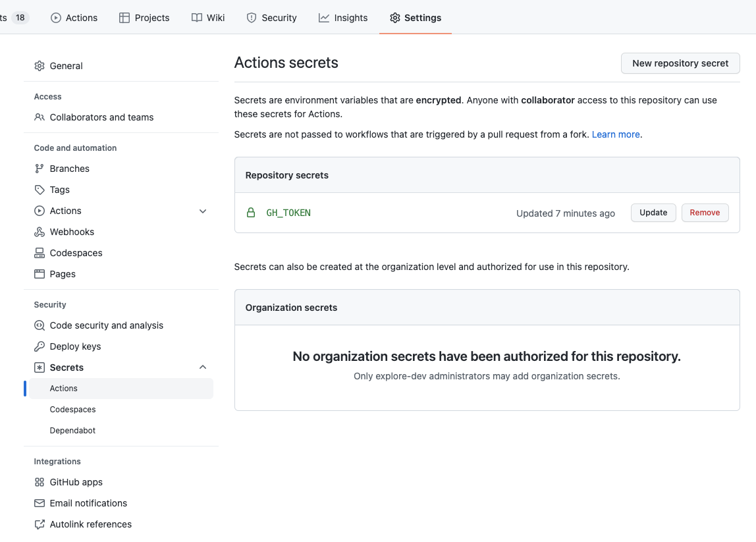Click the GitHub apps grid icon
The height and width of the screenshot is (542, 756).
click(x=40, y=482)
